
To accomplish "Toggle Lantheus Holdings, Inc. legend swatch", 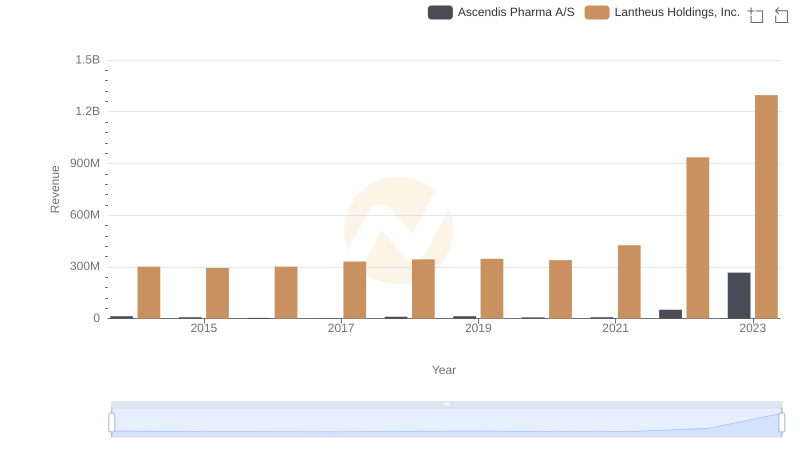I will point(597,12).
